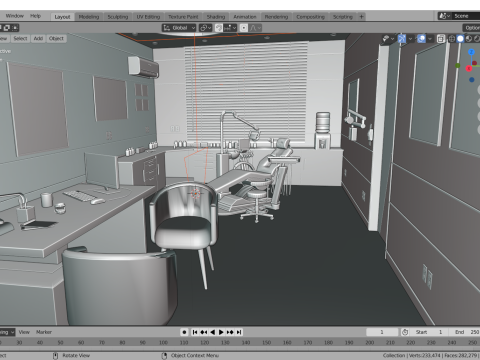The height and width of the screenshot is (360, 480).
Task: Expand the gizmo options dropdown arrow
Action: [x=410, y=39]
